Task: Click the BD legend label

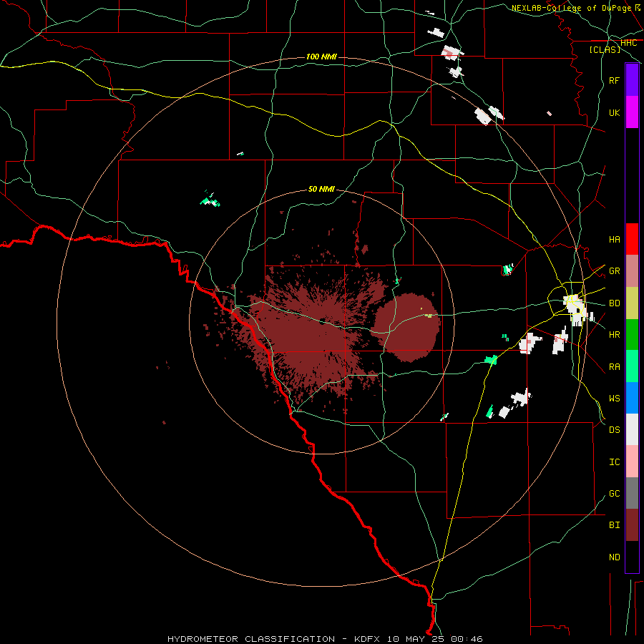Action: 614,303
